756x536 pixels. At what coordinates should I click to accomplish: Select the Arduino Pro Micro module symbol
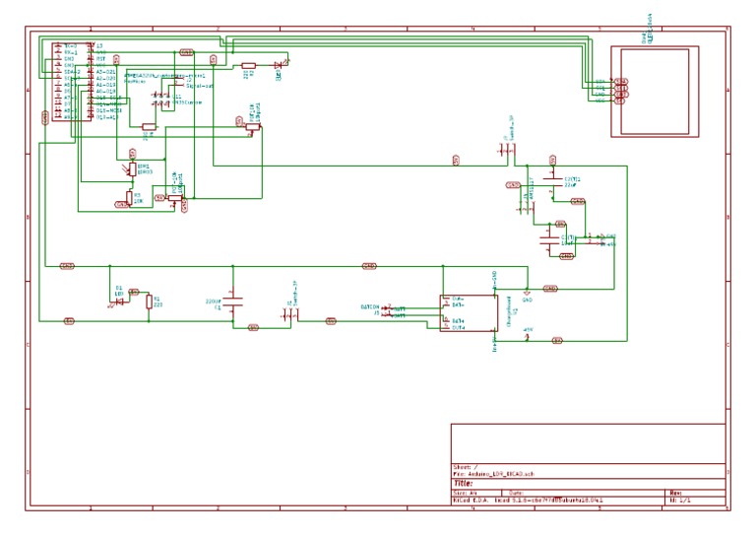(71, 82)
